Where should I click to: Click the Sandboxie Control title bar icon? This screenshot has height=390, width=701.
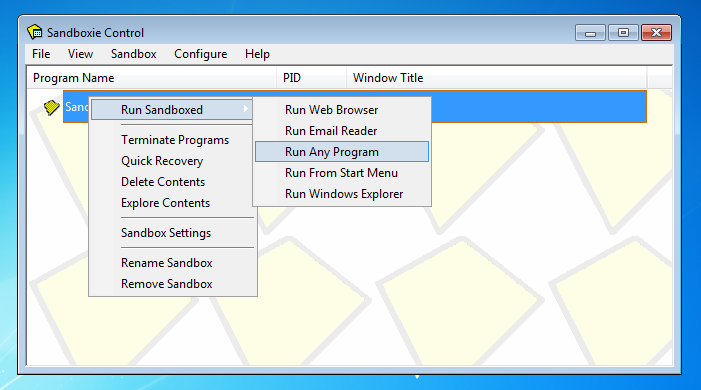(x=34, y=32)
